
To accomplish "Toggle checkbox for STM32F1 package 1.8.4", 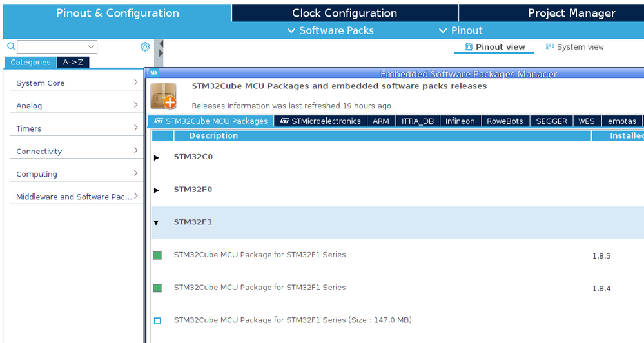I will [x=157, y=288].
